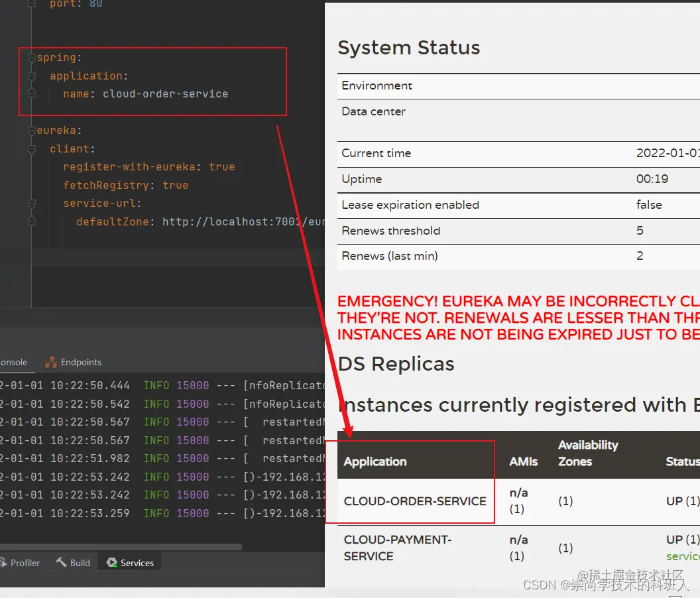The image size is (700, 598).
Task: Click 'Availability Zones' column header
Action: coord(588,453)
